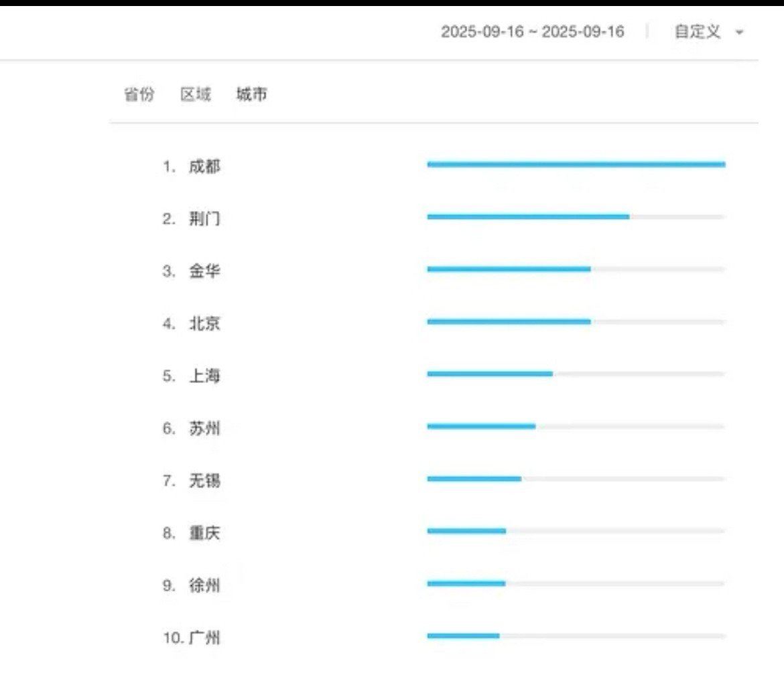
Task: Open date range 2025-09-16 picker
Action: (533, 32)
